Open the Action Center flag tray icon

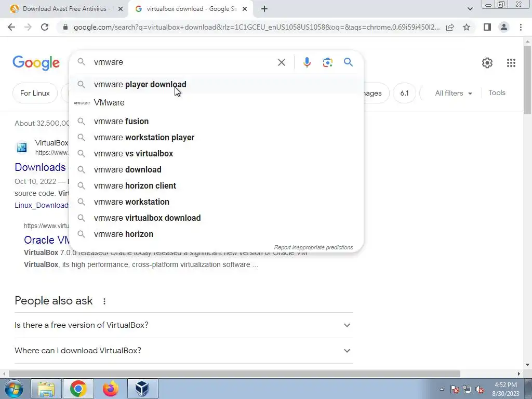pos(455,390)
